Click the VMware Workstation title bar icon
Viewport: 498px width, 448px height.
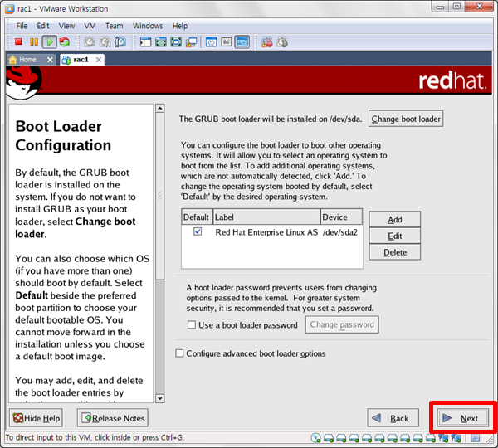10,8
